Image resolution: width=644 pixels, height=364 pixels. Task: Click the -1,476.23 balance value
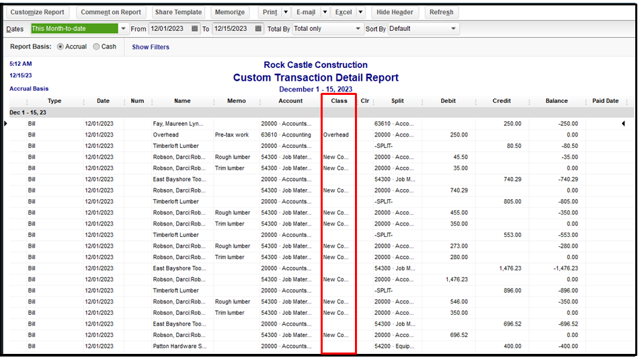[565, 268]
